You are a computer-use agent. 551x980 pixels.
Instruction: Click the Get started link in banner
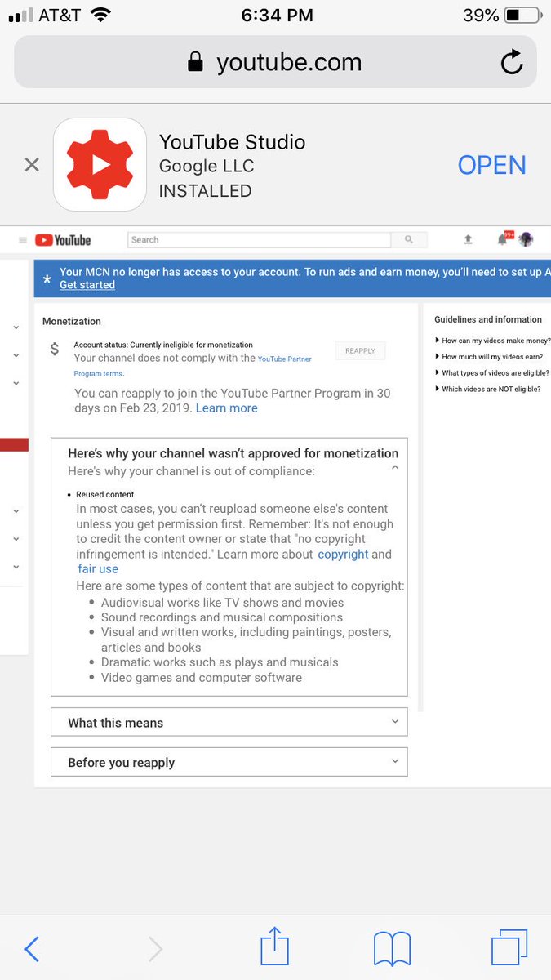(87, 285)
